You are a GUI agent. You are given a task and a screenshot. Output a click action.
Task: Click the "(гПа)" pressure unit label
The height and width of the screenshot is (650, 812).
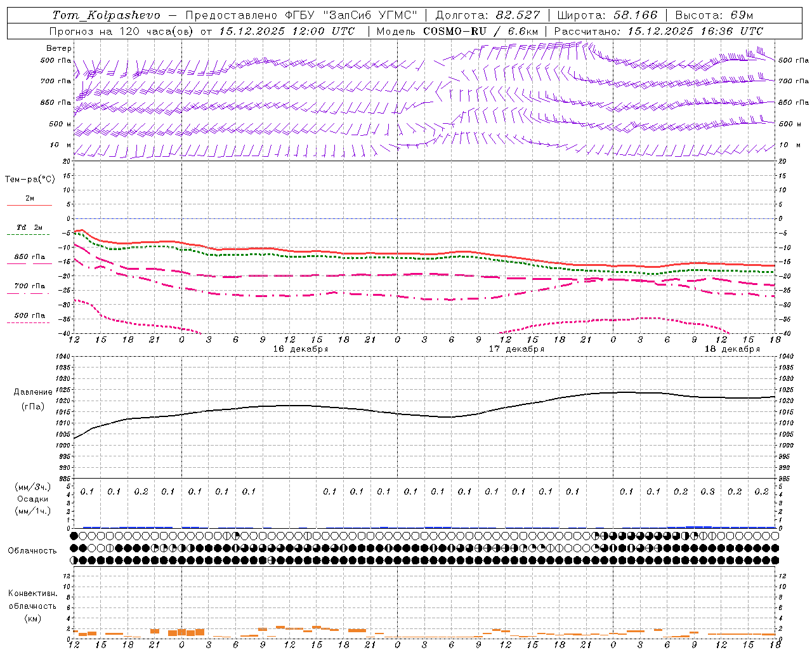coord(33,406)
